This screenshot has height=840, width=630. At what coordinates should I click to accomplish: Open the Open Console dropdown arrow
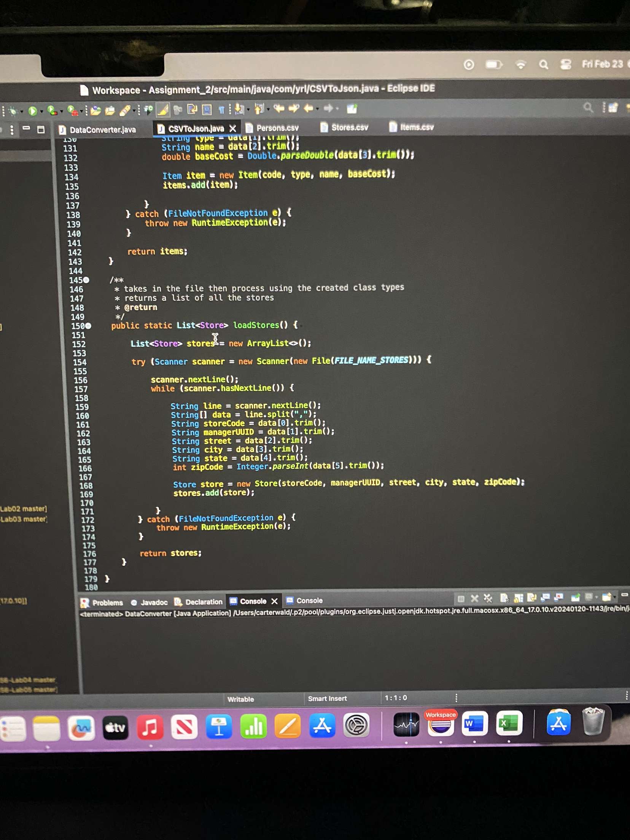point(615,597)
